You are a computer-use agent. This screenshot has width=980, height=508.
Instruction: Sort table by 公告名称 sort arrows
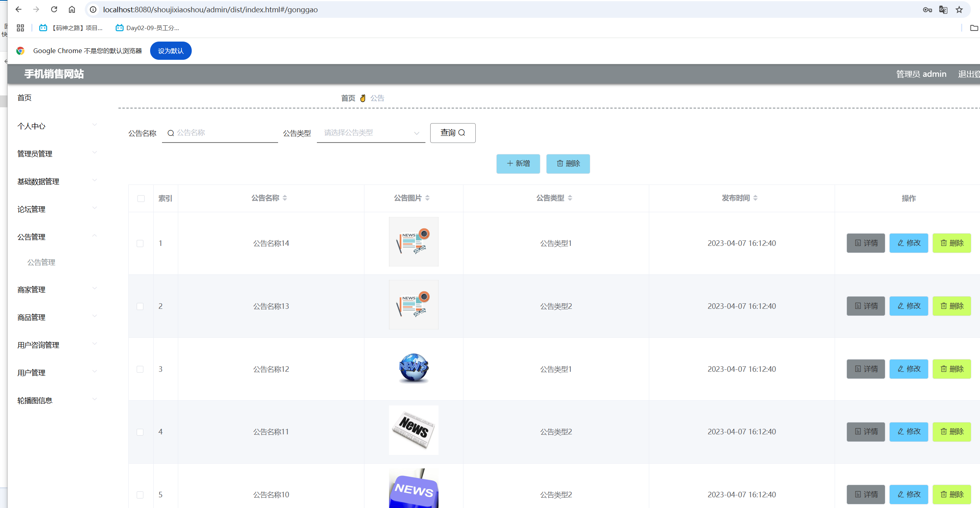point(285,198)
